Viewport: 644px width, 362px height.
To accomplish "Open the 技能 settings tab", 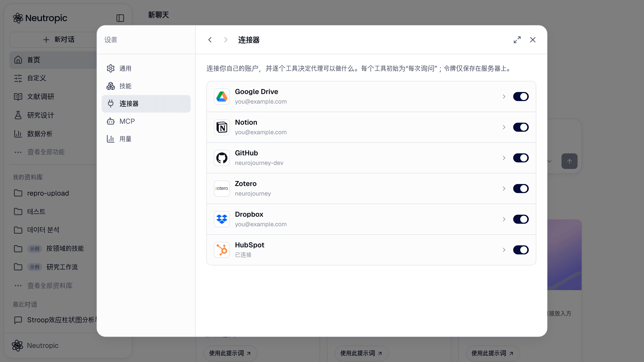I will (x=146, y=86).
